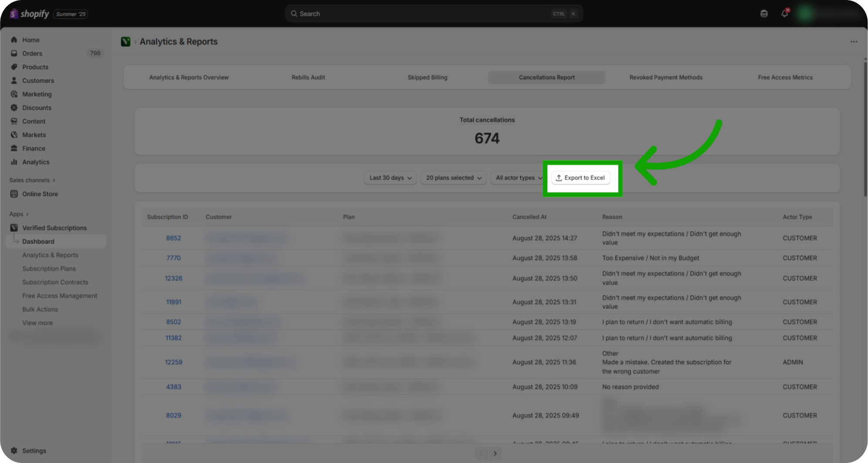The width and height of the screenshot is (868, 463).
Task: Select the Products tag icon
Action: 14,67
